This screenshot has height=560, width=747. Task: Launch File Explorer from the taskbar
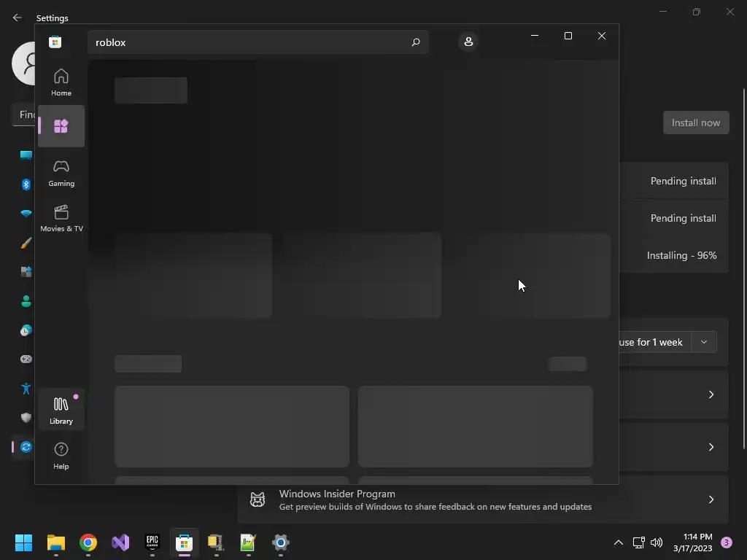point(56,542)
